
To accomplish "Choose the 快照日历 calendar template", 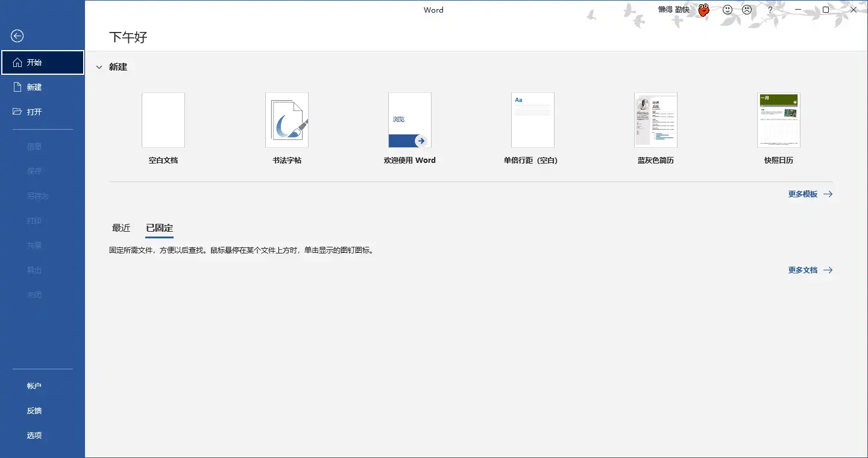I will pos(779,120).
